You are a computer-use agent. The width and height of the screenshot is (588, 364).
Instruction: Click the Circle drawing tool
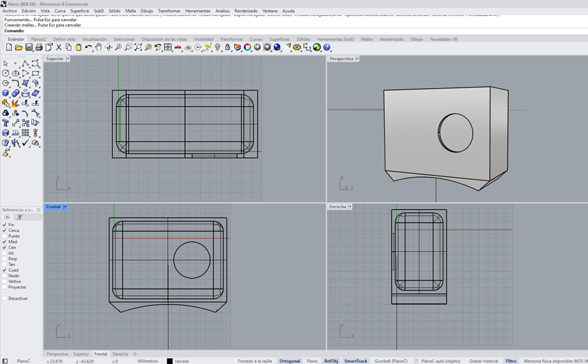[5, 74]
